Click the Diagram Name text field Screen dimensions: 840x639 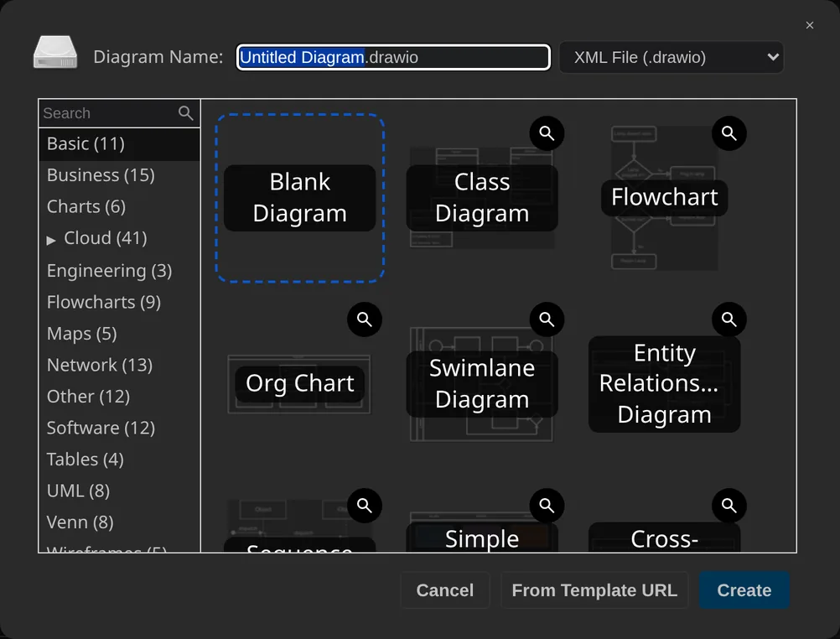(x=393, y=57)
